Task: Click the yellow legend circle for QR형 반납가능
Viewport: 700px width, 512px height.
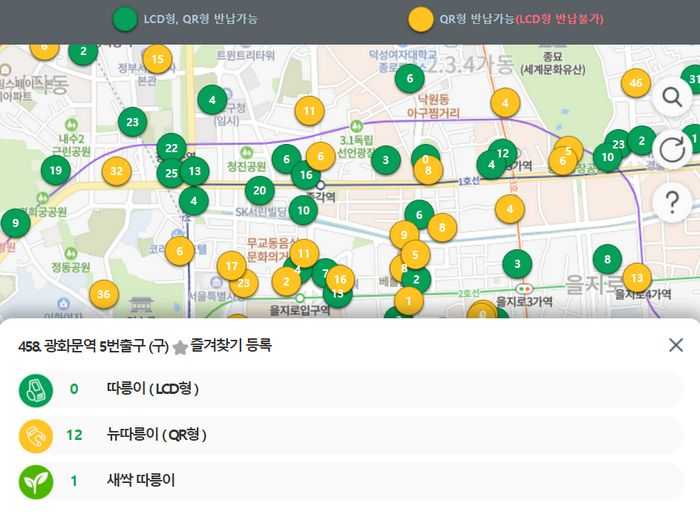Action: (421, 20)
